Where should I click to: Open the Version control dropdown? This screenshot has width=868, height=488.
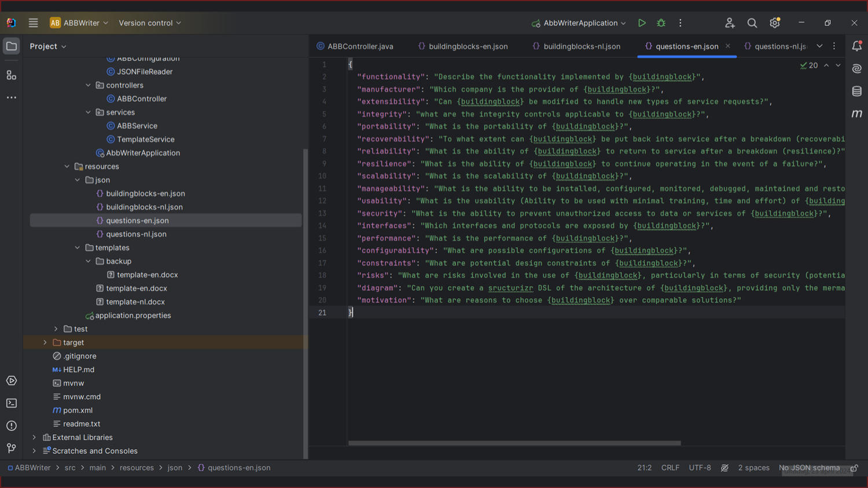[x=150, y=23]
